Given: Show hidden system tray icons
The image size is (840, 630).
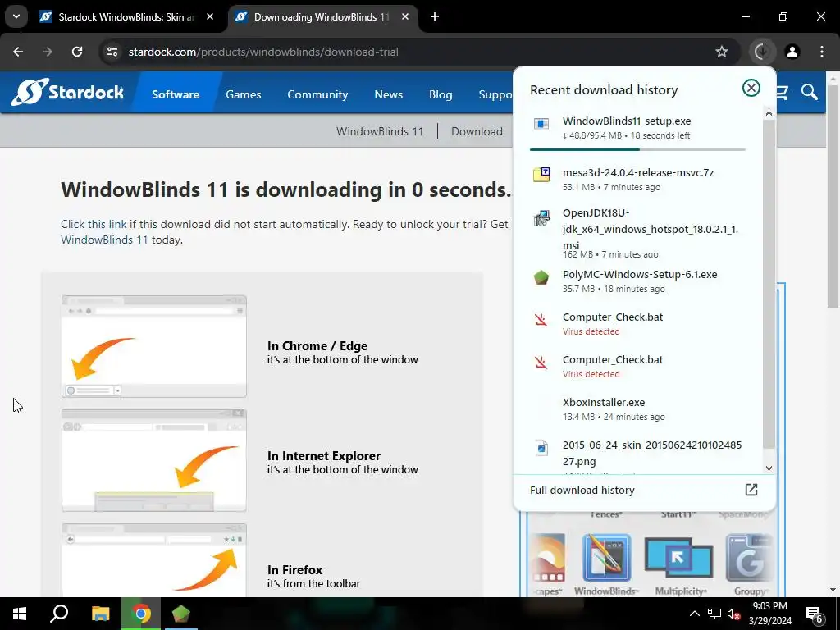Looking at the screenshot, I should tap(694, 614).
